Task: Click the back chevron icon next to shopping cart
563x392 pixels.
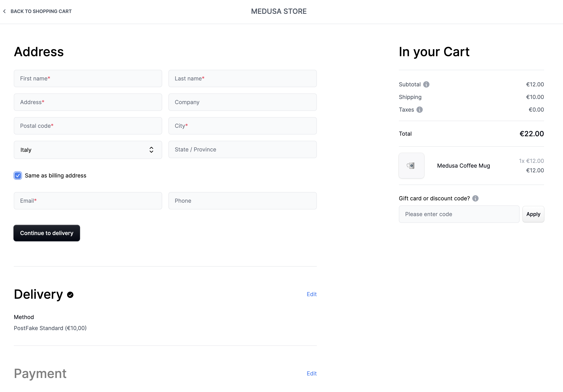Action: point(4,11)
